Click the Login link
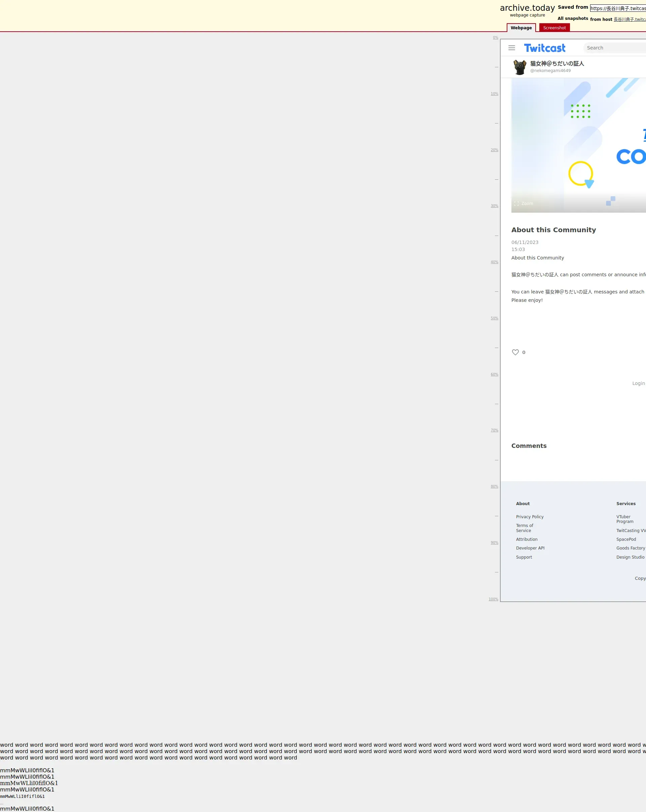Image resolution: width=646 pixels, height=812 pixels. click(x=639, y=383)
